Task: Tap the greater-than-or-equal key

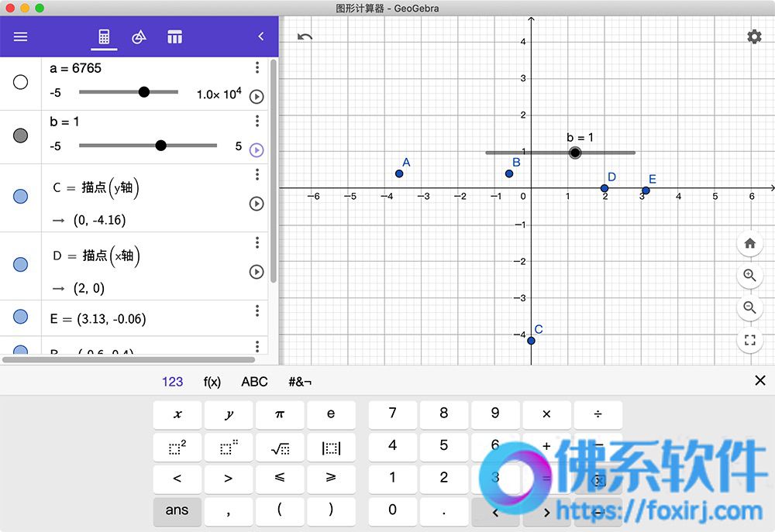Action: click(x=331, y=479)
